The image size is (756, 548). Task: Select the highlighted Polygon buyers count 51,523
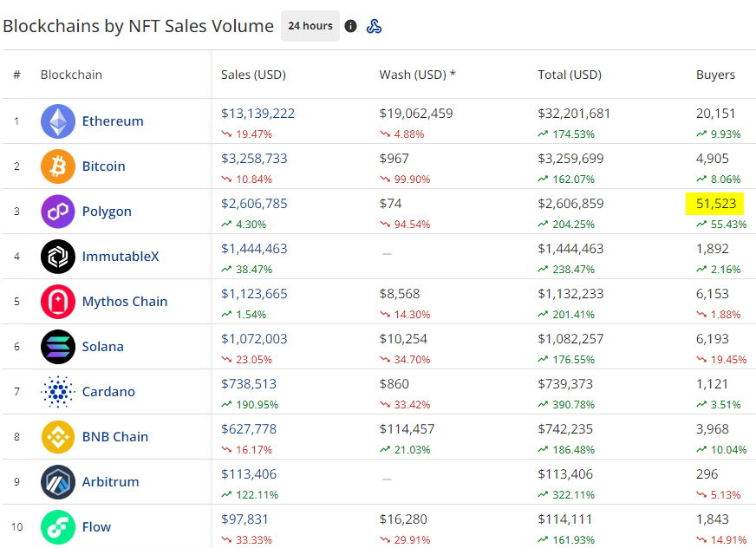point(716,204)
